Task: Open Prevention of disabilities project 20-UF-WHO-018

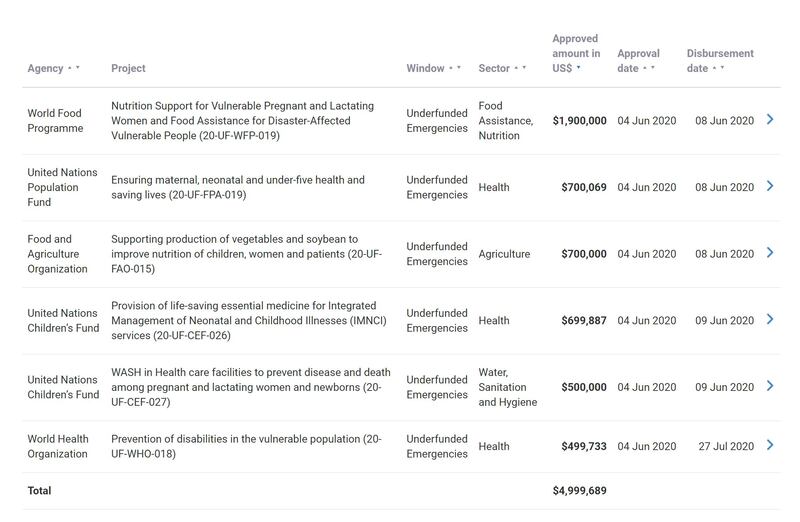Action: coord(246,446)
